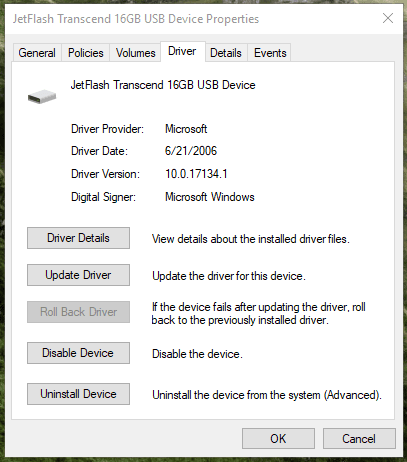The width and height of the screenshot is (407, 462).
Task: Click Uninstall Device button
Action: tap(78, 394)
